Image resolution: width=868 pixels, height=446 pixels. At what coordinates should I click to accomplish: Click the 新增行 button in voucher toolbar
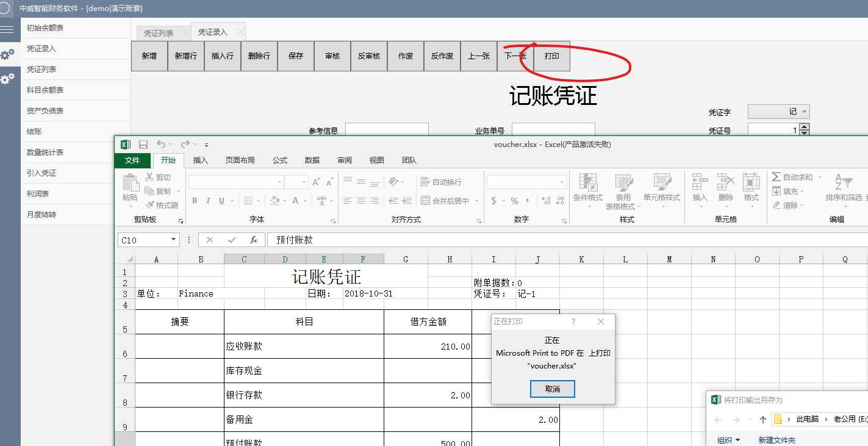click(x=186, y=56)
